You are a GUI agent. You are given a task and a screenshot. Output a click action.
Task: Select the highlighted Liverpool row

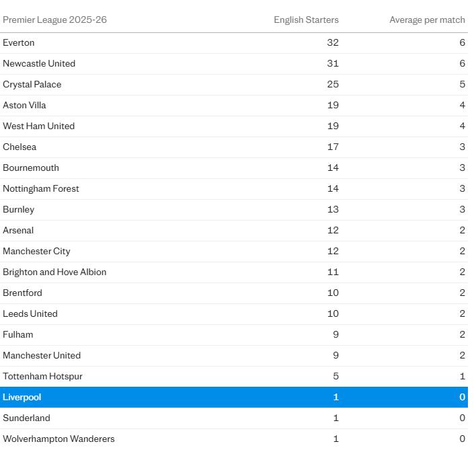[x=234, y=397]
